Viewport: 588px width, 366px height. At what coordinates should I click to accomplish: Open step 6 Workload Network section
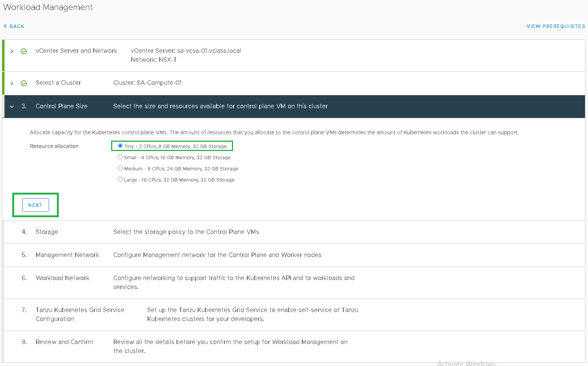[62, 278]
